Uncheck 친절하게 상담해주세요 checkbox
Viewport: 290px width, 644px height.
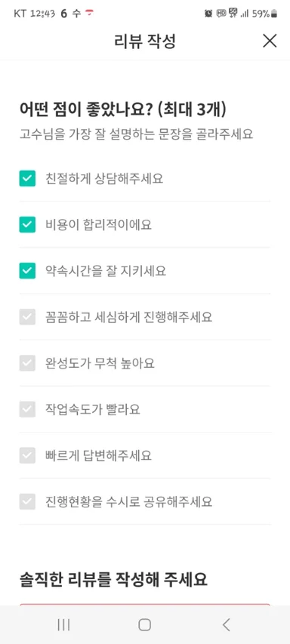click(x=27, y=179)
